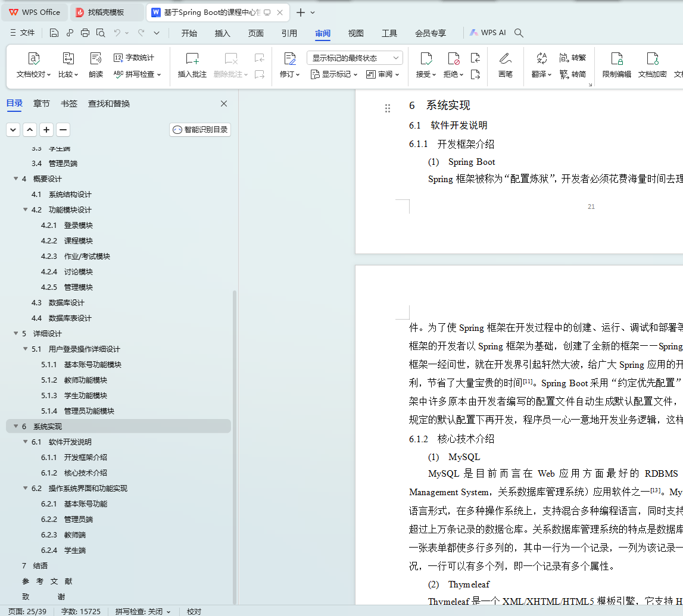Close the navigation pane
Viewport: 683px width, 616px height.
click(x=224, y=104)
